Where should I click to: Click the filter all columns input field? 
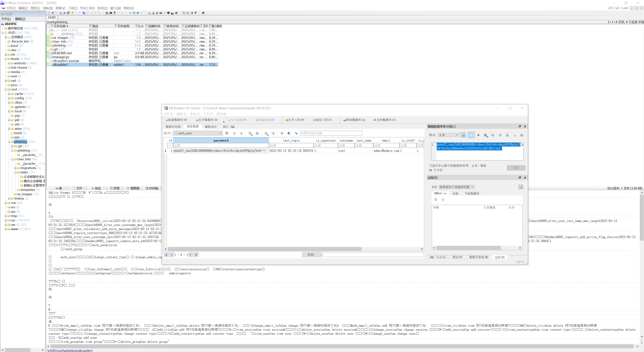point(331,133)
